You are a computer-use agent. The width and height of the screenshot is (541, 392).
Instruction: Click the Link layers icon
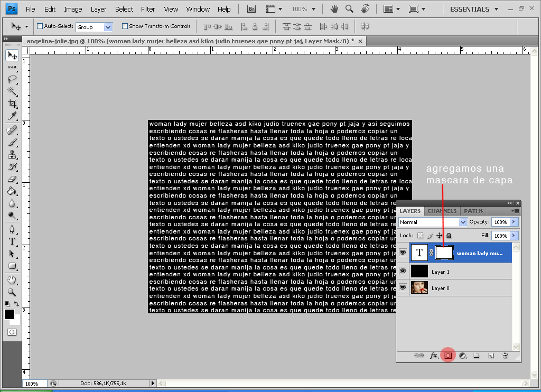point(419,356)
